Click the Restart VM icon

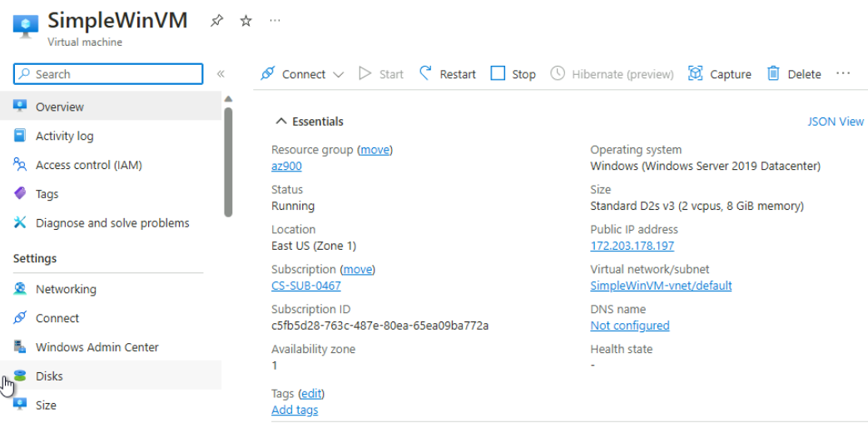click(426, 74)
